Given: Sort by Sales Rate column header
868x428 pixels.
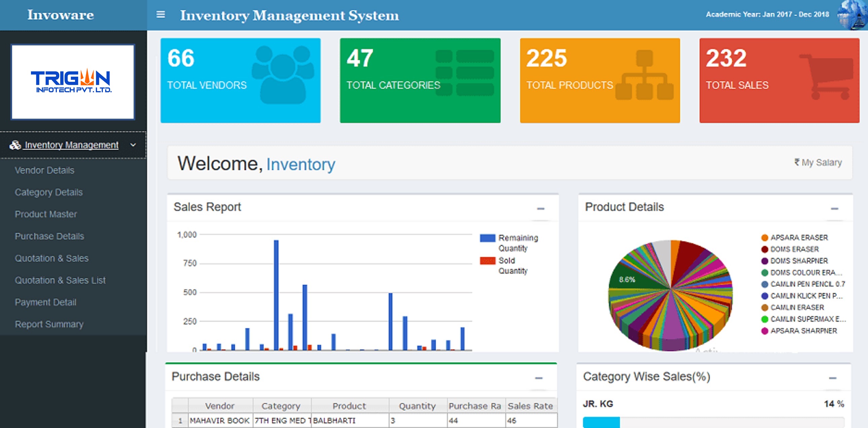Looking at the screenshot, I should tap(531, 406).
